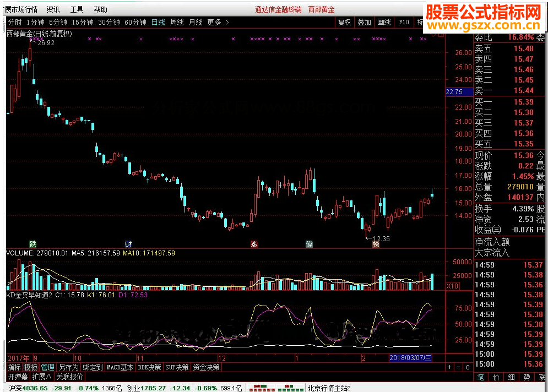Zoom out chart with − button
548x392 pixels.
pyautogui.click(x=459, y=367)
